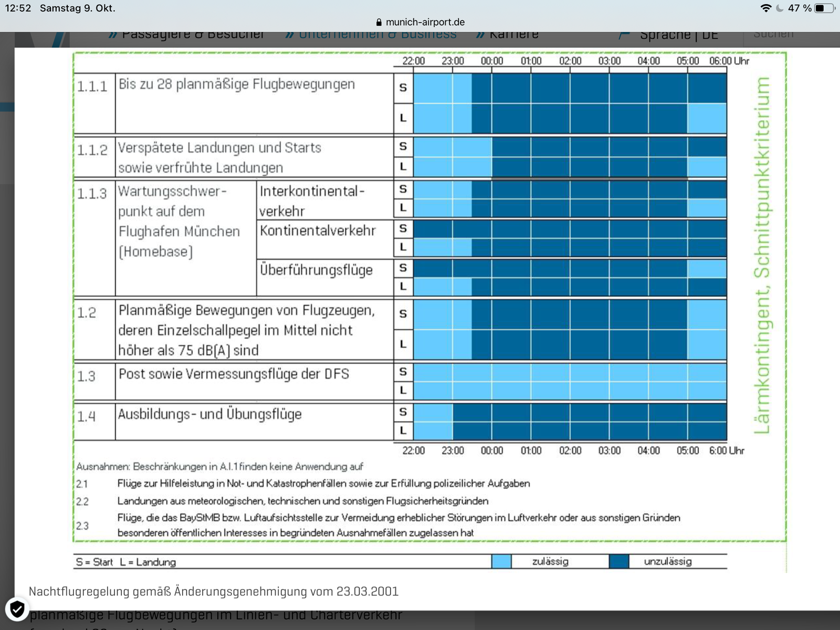
Task: Tap the Wi-Fi status icon
Action: point(766,8)
